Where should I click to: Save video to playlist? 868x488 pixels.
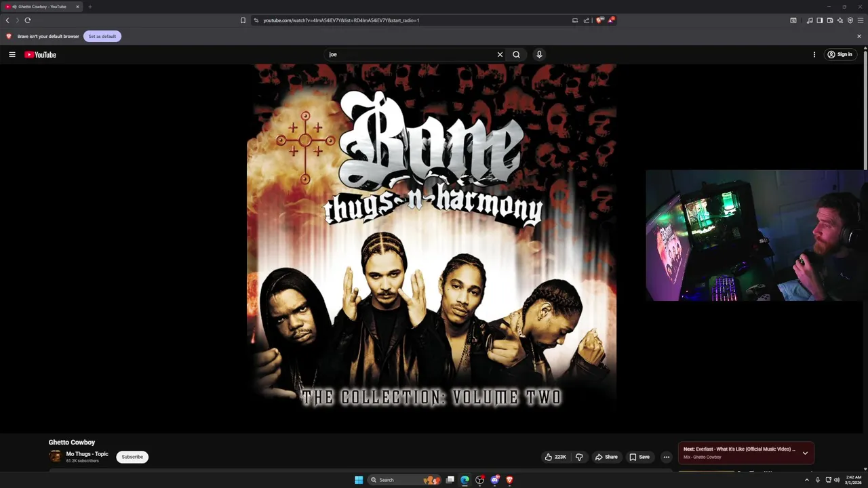click(x=639, y=457)
